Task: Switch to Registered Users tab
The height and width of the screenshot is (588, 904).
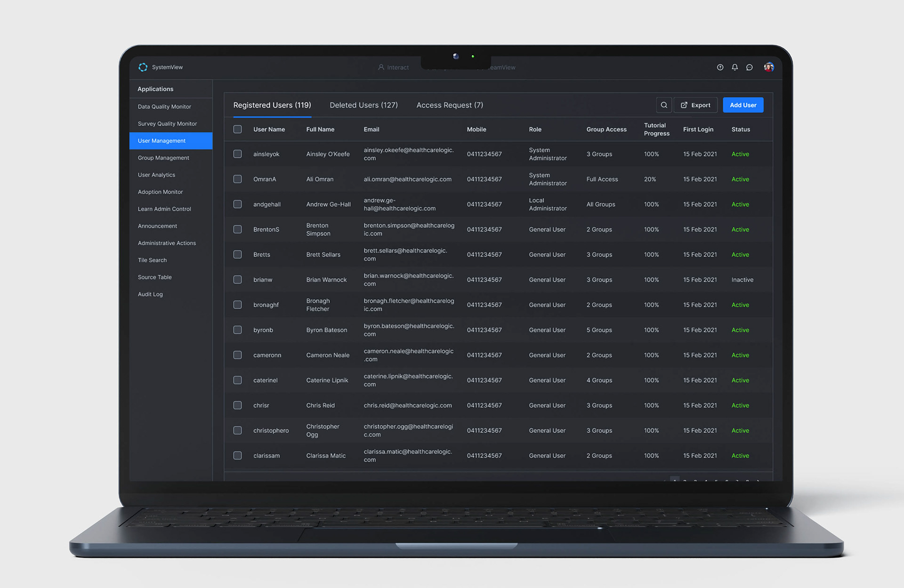Action: pyautogui.click(x=272, y=105)
